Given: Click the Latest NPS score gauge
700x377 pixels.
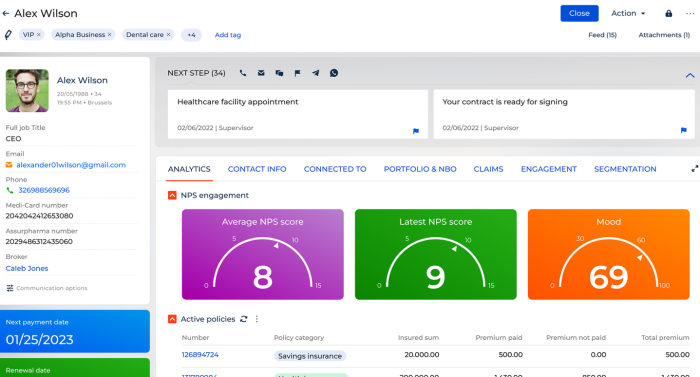Looking at the screenshot, I should pos(436,254).
